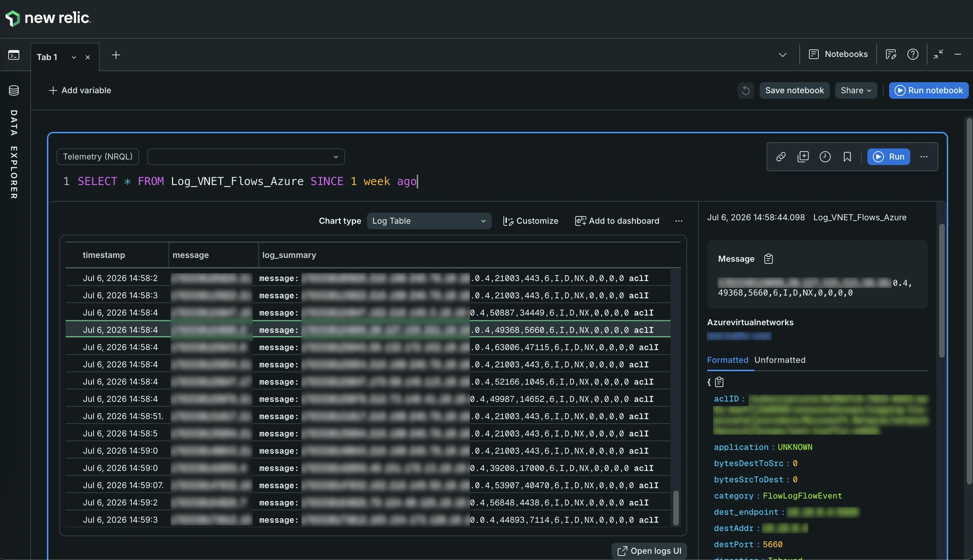
Task: Open Notebooks
Action: pyautogui.click(x=838, y=54)
